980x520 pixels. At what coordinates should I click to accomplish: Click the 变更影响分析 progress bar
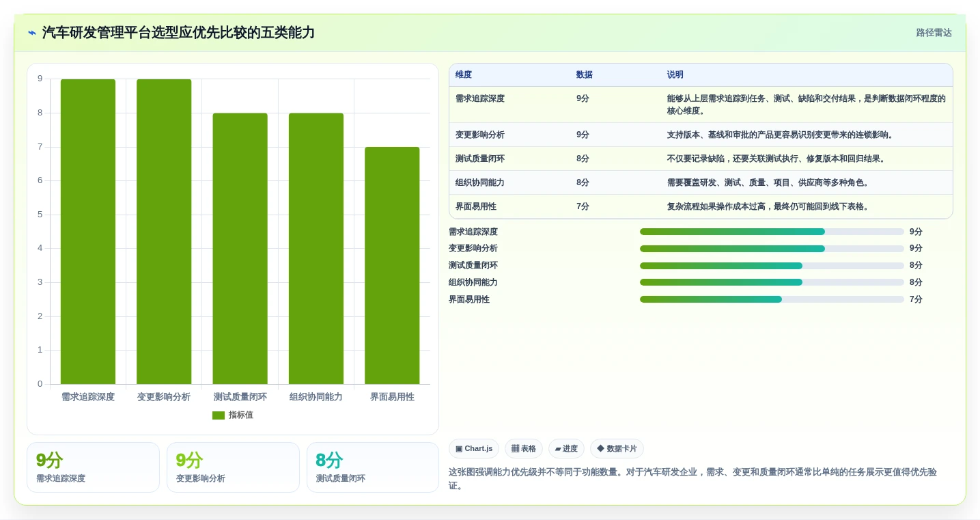[772, 249]
